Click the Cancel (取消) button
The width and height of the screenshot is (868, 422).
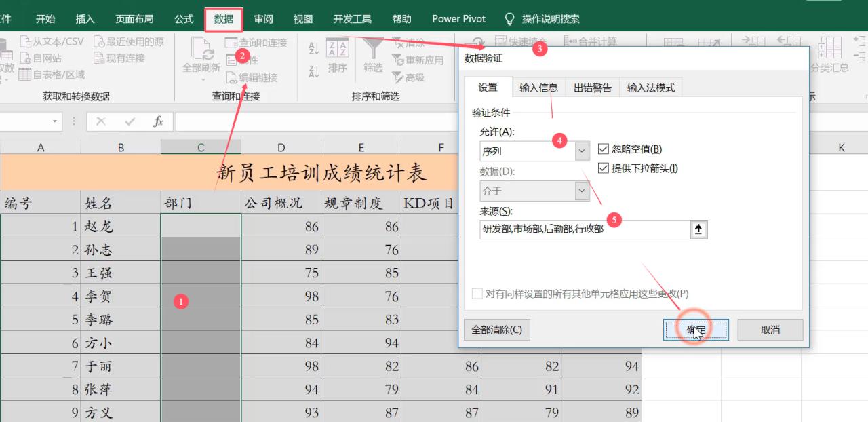[770, 330]
